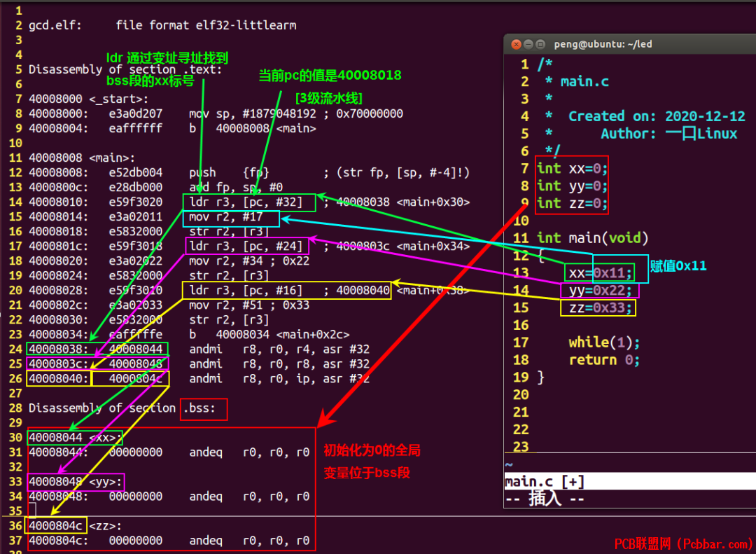Select the '40008000 <_start>:' label line
Image resolution: width=756 pixels, height=554 pixels.
pyautogui.click(x=89, y=99)
